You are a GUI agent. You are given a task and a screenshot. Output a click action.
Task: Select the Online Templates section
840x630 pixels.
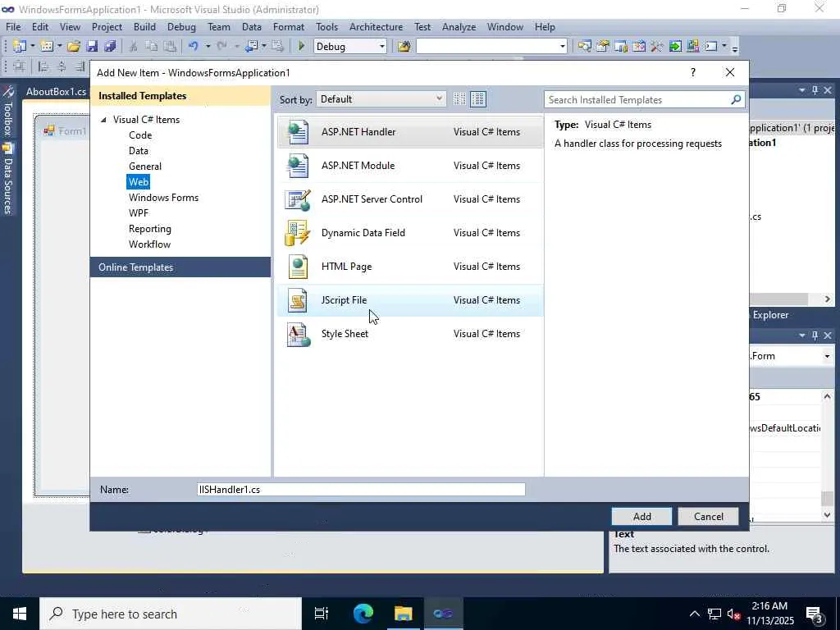(180, 267)
